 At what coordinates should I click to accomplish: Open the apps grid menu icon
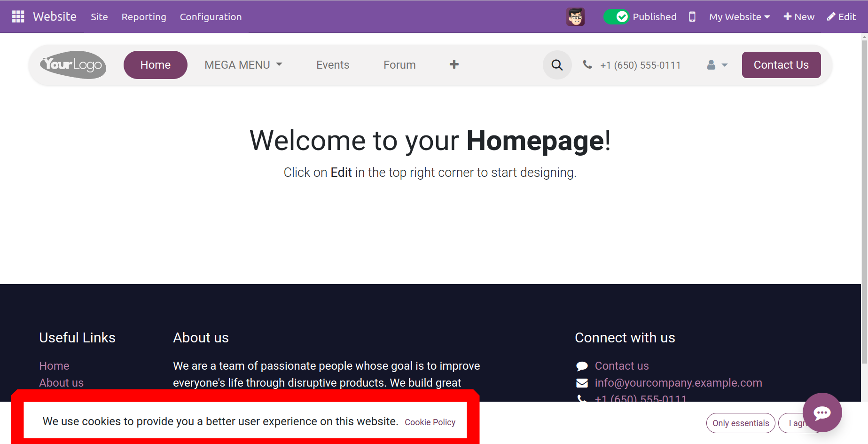click(x=18, y=16)
